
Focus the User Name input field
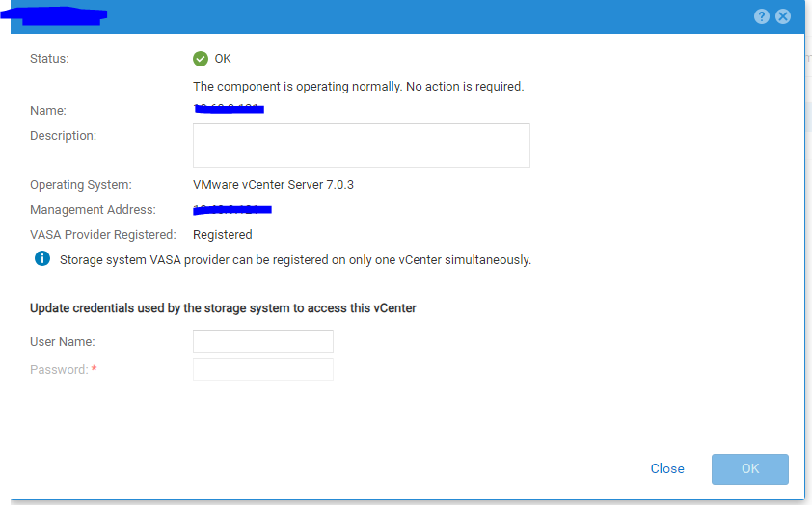(x=263, y=341)
